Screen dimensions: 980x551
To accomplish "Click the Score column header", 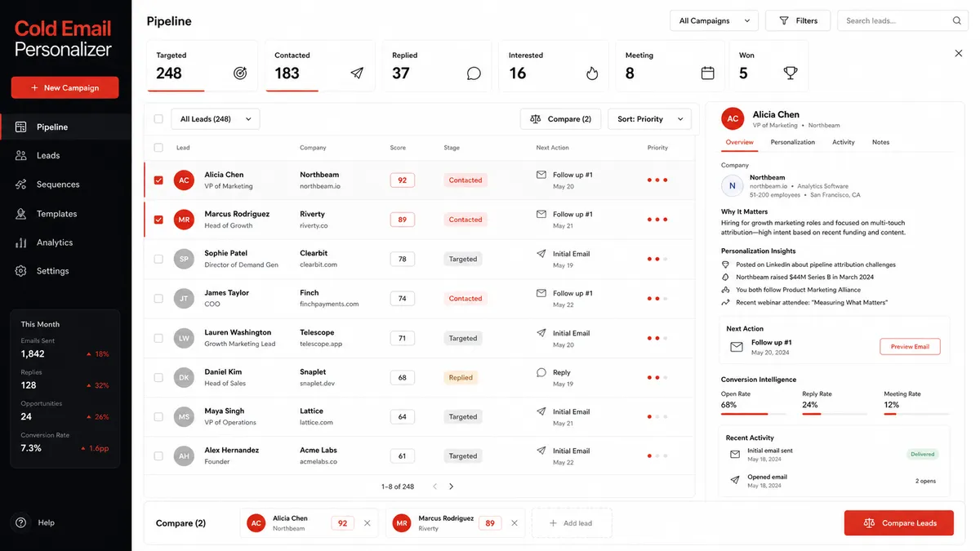I will (398, 148).
